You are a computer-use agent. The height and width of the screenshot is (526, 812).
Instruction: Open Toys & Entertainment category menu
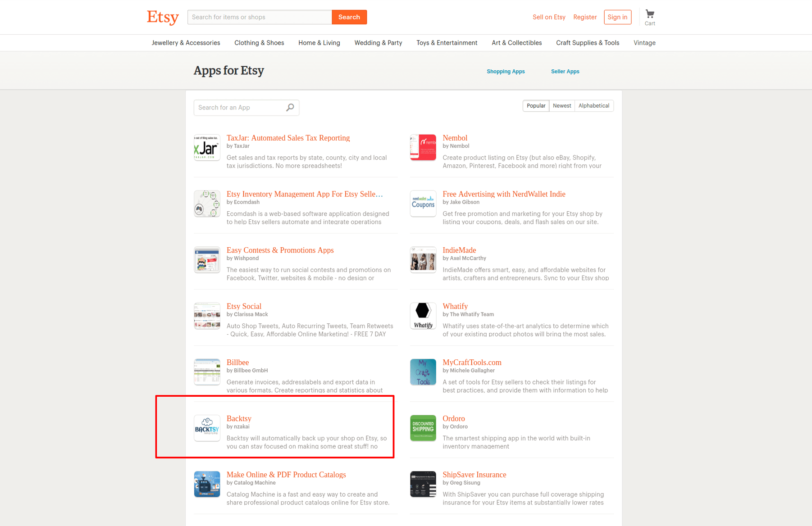pyautogui.click(x=447, y=43)
